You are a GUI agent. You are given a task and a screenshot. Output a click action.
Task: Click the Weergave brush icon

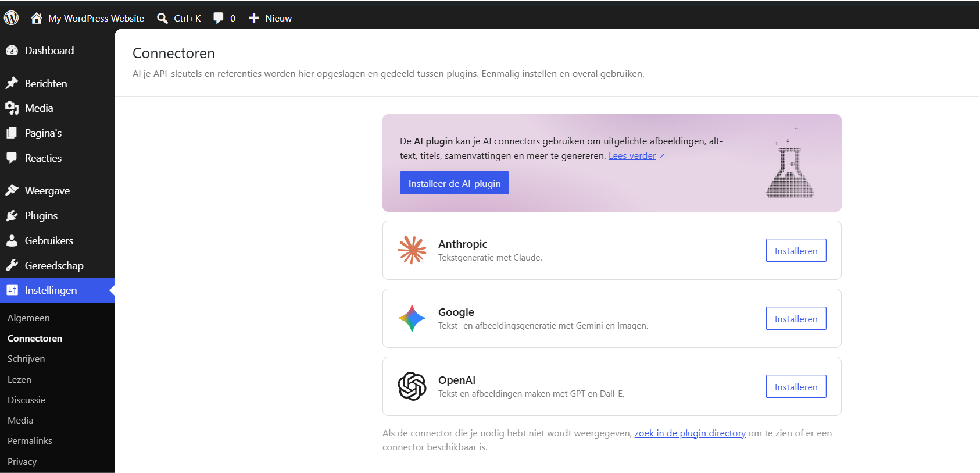(x=12, y=191)
